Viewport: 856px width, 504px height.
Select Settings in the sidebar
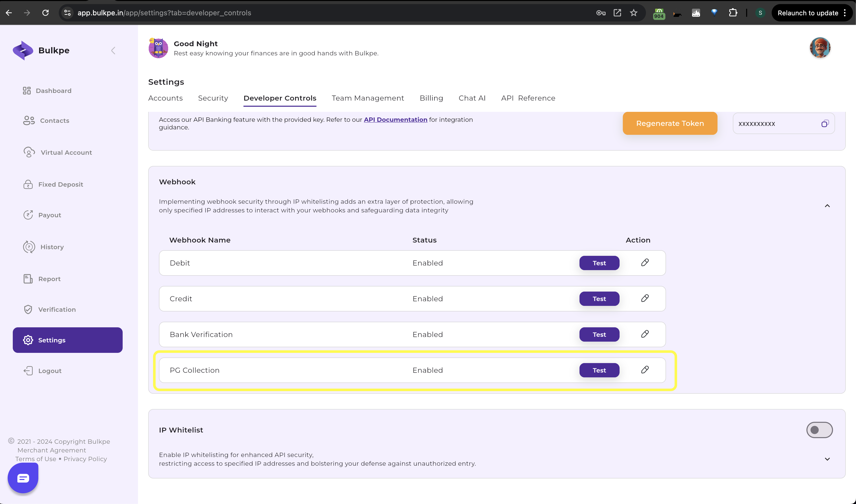point(68,340)
